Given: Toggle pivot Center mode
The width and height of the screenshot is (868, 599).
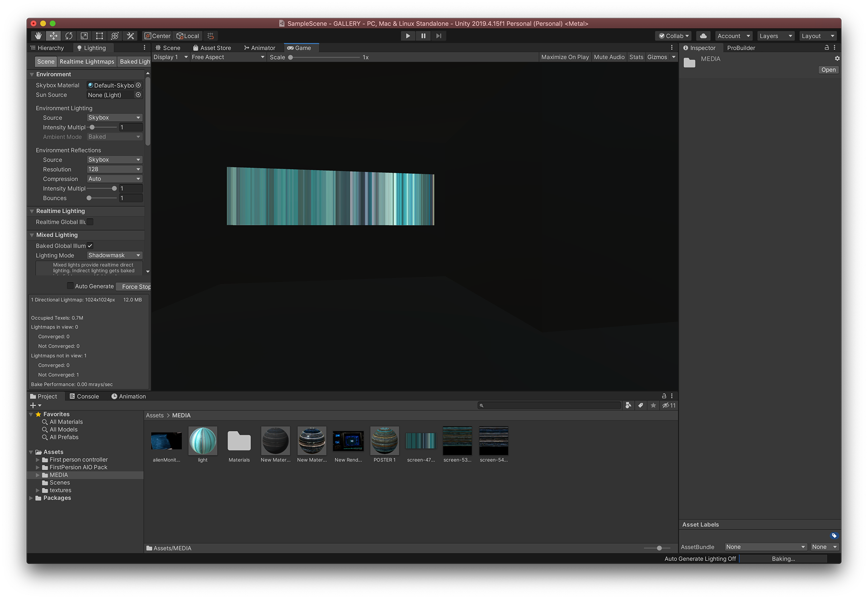Looking at the screenshot, I should click(x=157, y=36).
